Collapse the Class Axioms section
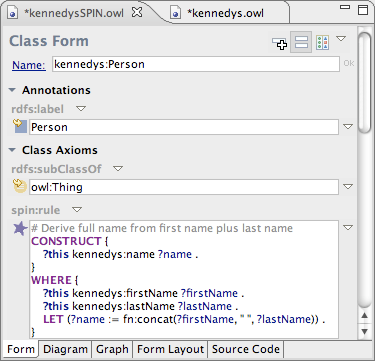Viewport: 375px width, 361px height. point(12,150)
